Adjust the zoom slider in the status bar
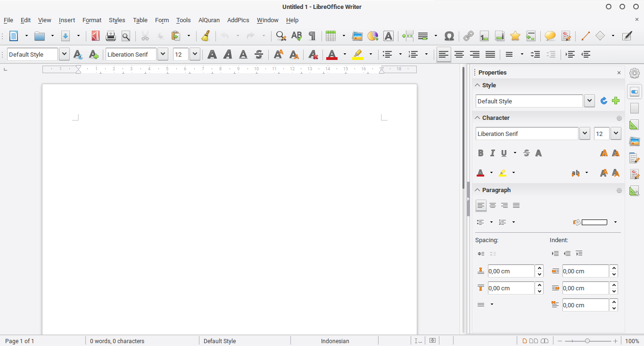This screenshot has width=644, height=346. pyautogui.click(x=586, y=340)
